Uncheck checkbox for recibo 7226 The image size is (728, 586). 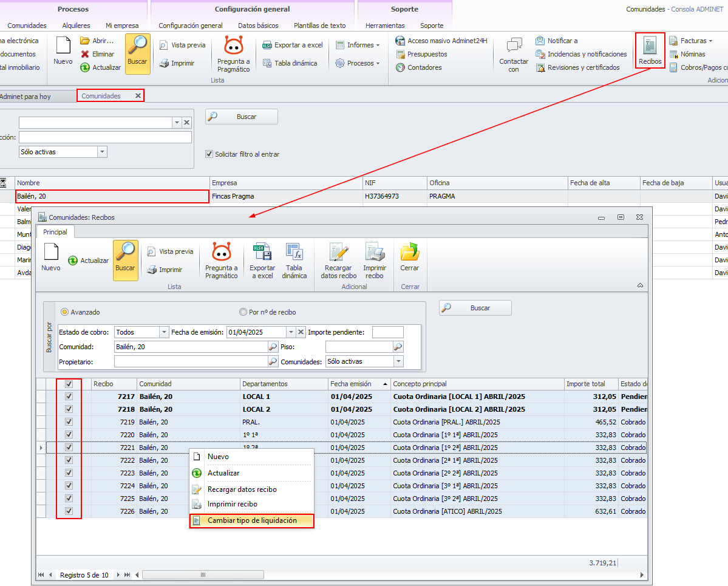click(x=69, y=511)
